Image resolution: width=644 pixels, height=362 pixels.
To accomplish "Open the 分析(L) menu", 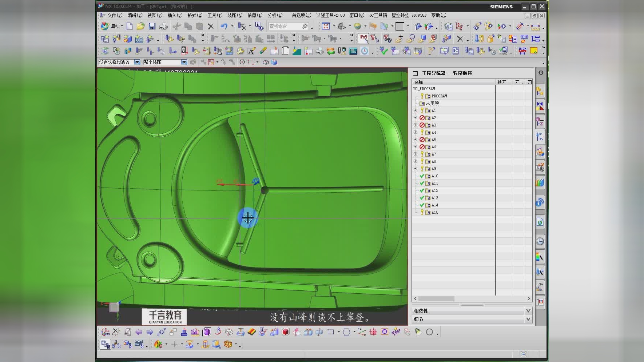I will (x=275, y=15).
